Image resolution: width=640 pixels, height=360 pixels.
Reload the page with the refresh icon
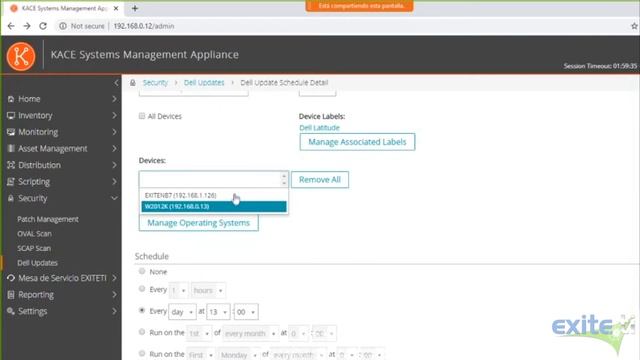pos(43,26)
